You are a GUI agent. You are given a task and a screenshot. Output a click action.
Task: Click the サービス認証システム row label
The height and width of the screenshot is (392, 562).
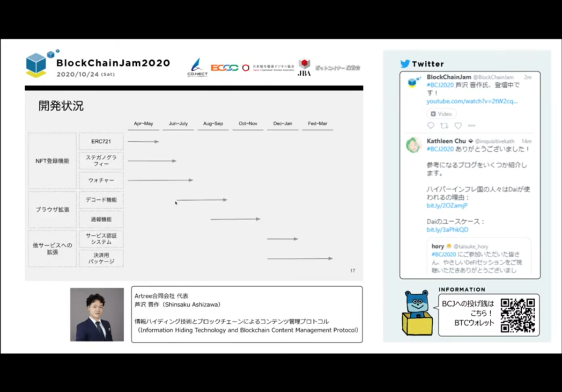coord(101,239)
